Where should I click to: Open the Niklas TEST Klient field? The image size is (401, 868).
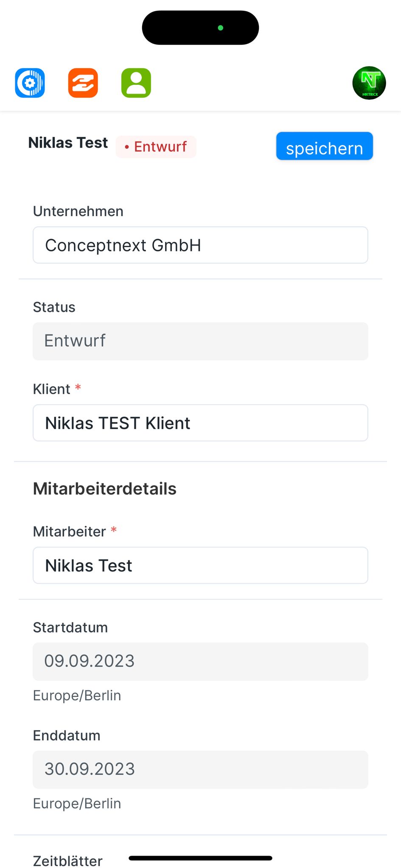200,423
